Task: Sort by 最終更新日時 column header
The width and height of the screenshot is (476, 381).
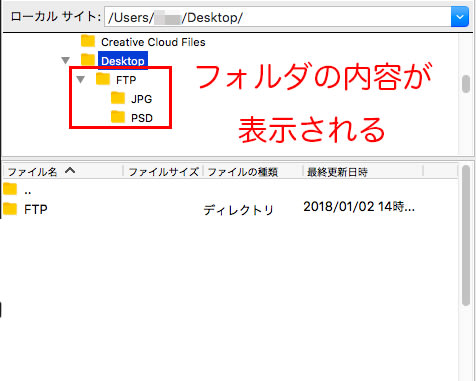Action: click(x=363, y=172)
